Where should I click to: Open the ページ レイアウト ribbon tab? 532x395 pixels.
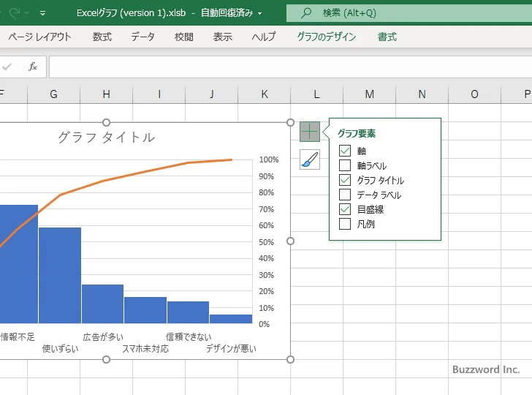tap(39, 37)
